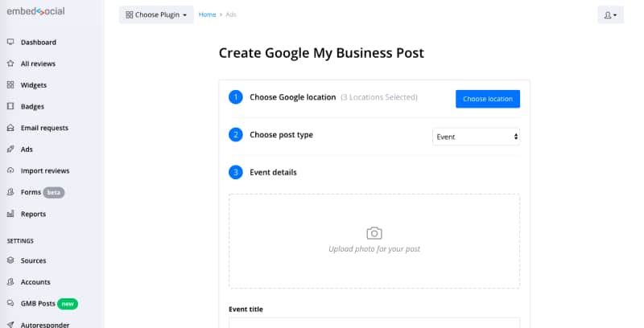The image size is (644, 328).
Task: Click the 'Choose Google location' label
Action: tap(293, 97)
